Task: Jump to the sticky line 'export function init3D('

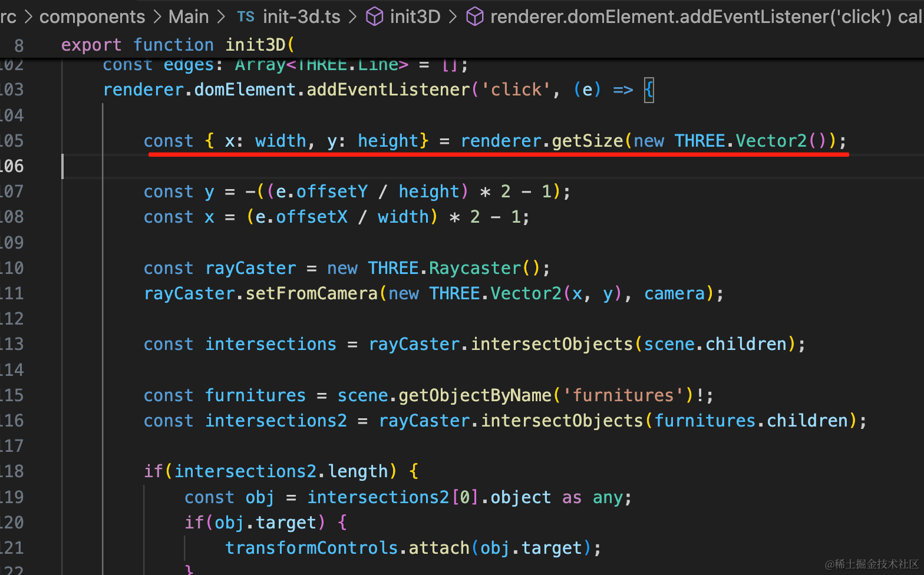Action: pyautogui.click(x=177, y=45)
